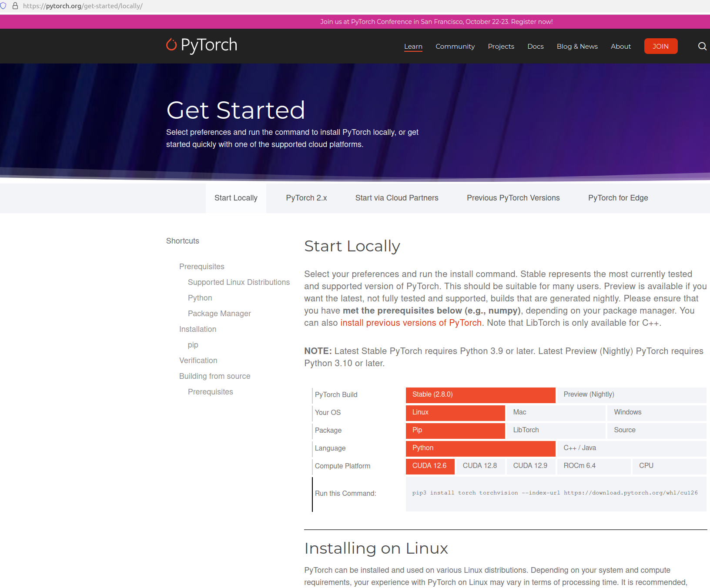The width and height of the screenshot is (710, 588).
Task: Click the PyTorch flame logo
Action: coord(201,45)
